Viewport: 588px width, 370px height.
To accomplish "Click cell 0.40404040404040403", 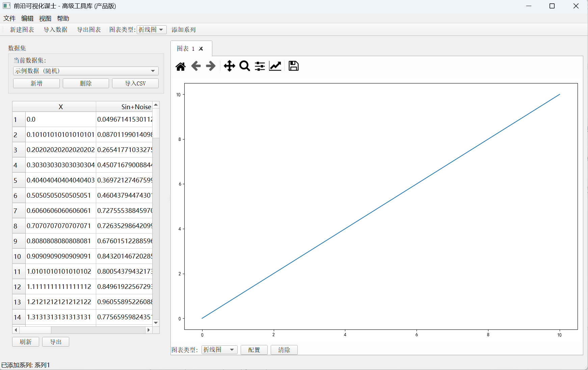I will coord(61,180).
